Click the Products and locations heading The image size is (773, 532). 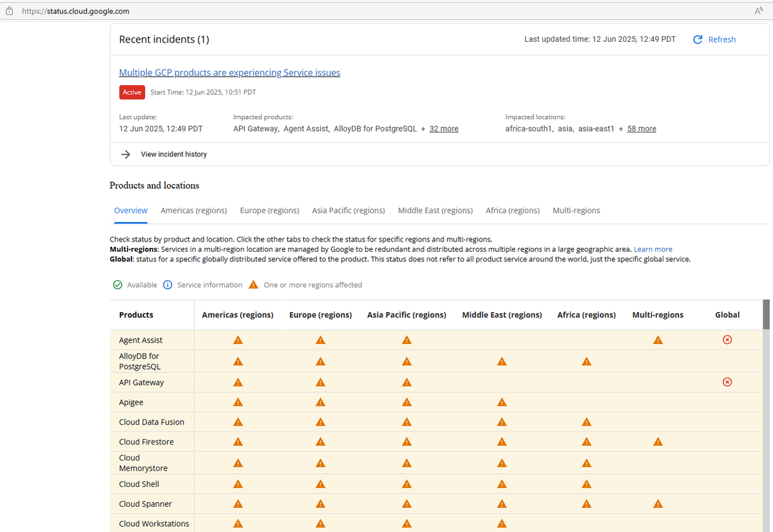155,185
